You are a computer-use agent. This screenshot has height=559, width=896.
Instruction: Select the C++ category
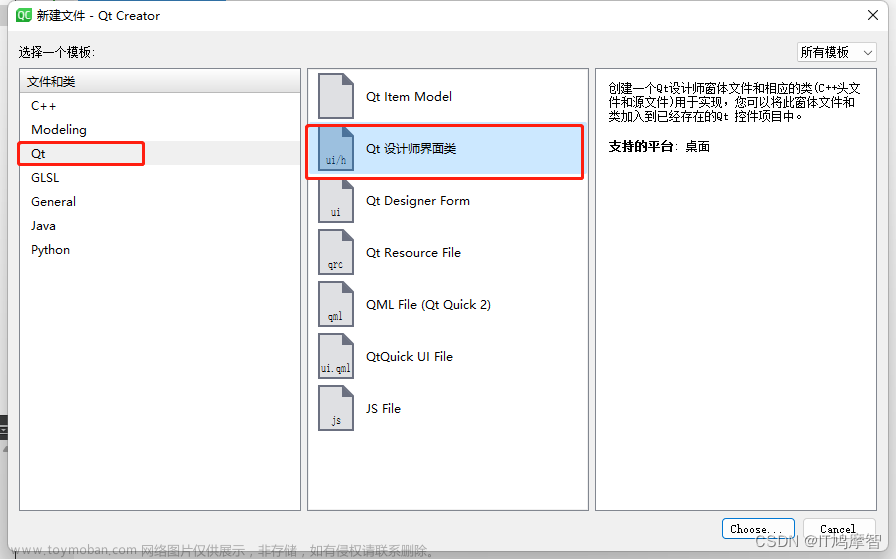[x=160, y=106]
